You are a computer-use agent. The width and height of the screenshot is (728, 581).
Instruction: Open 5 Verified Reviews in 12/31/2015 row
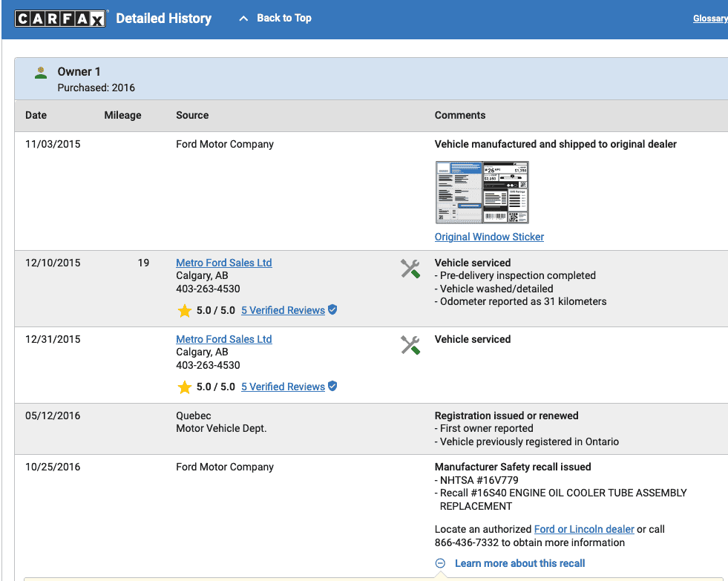pyautogui.click(x=283, y=387)
